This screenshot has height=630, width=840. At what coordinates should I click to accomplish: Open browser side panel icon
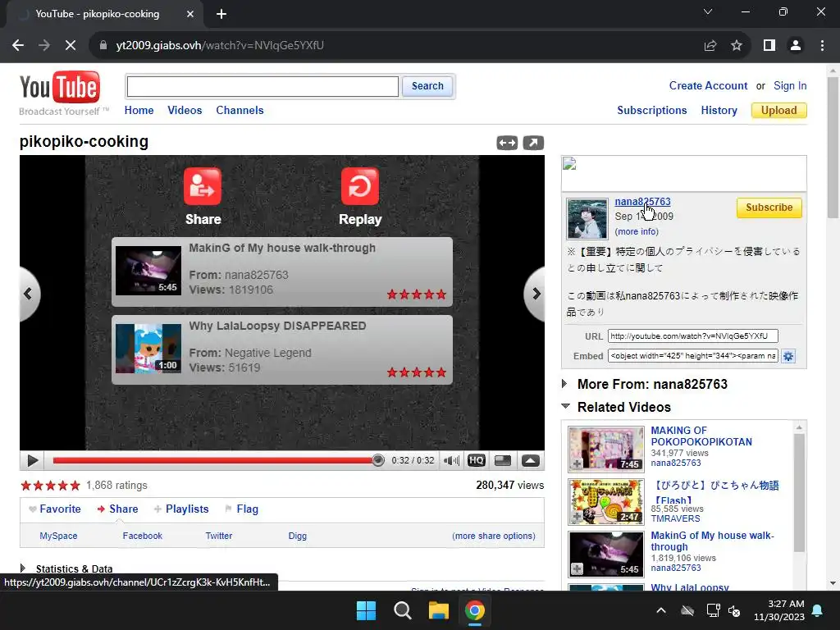pos(769,46)
